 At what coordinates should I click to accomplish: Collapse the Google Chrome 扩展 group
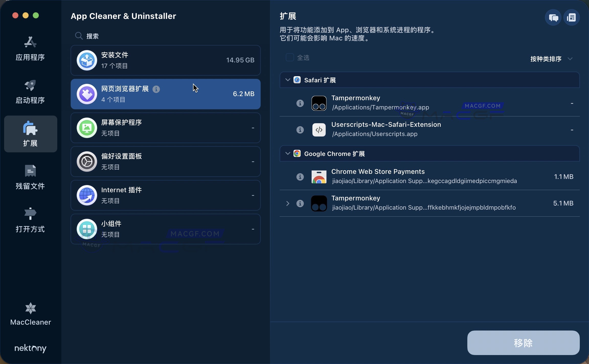(287, 153)
